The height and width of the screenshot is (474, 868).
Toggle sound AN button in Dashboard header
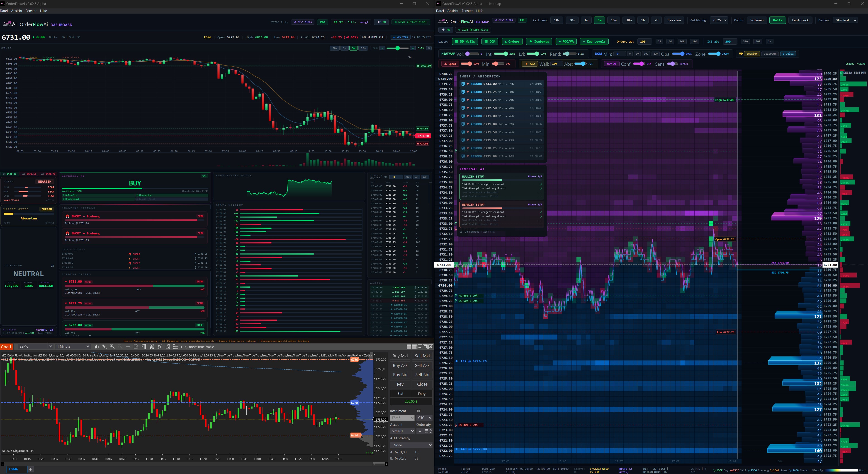pyautogui.click(x=382, y=22)
